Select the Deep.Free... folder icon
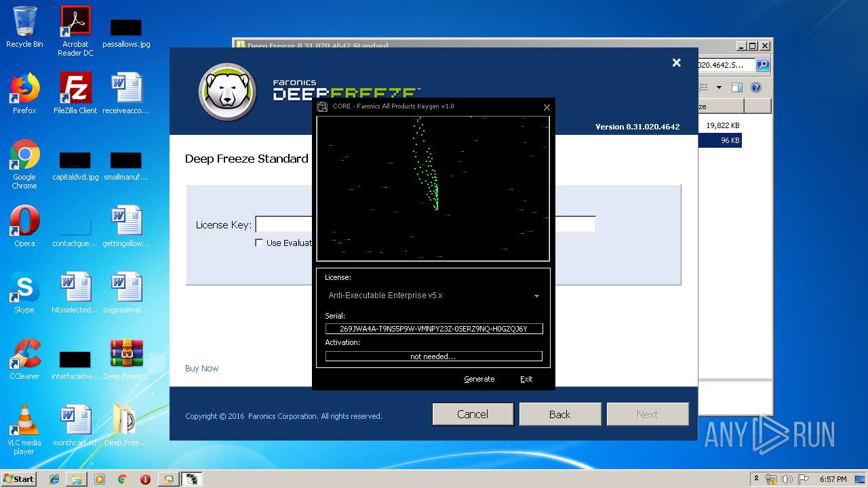 [x=126, y=426]
